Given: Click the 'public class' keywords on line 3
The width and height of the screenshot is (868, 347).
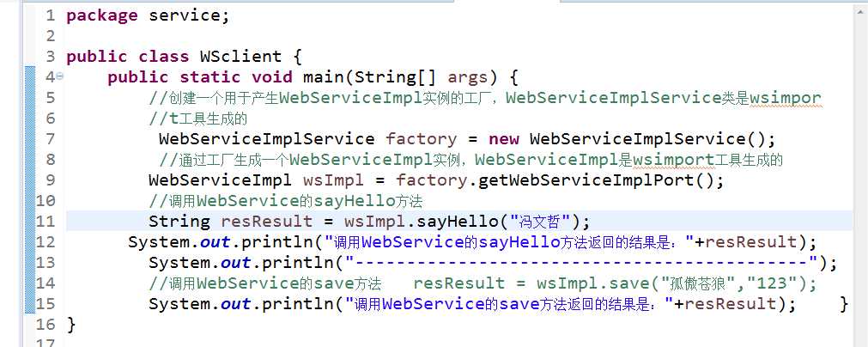Looking at the screenshot, I should [x=128, y=57].
